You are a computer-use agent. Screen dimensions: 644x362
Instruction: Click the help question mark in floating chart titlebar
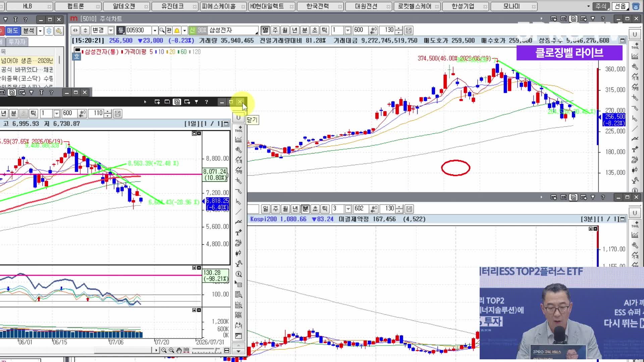click(x=207, y=102)
